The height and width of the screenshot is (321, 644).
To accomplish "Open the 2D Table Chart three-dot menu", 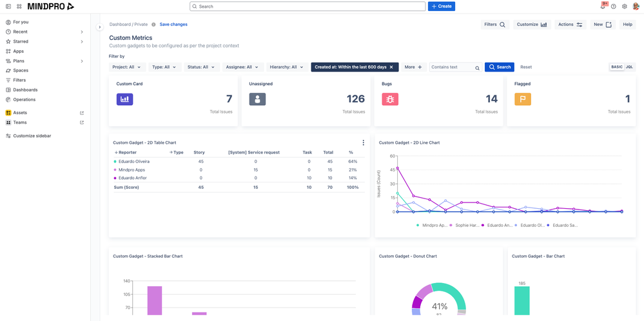I will [x=363, y=142].
